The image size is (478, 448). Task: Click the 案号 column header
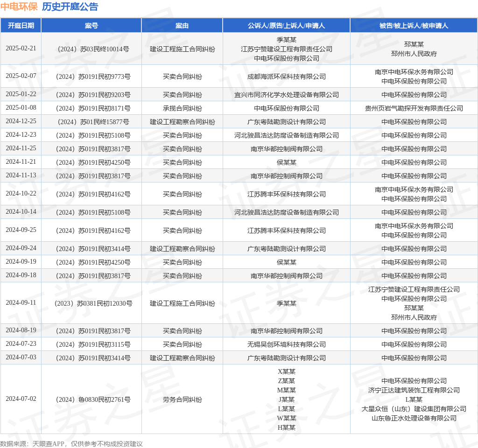(91, 26)
